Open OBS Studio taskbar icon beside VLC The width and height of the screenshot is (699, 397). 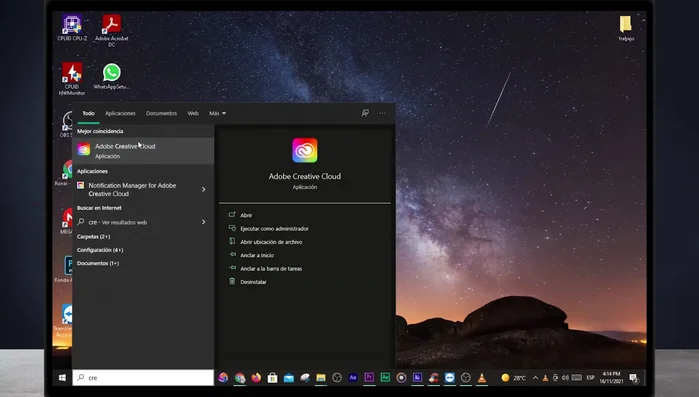pyautogui.click(x=465, y=378)
